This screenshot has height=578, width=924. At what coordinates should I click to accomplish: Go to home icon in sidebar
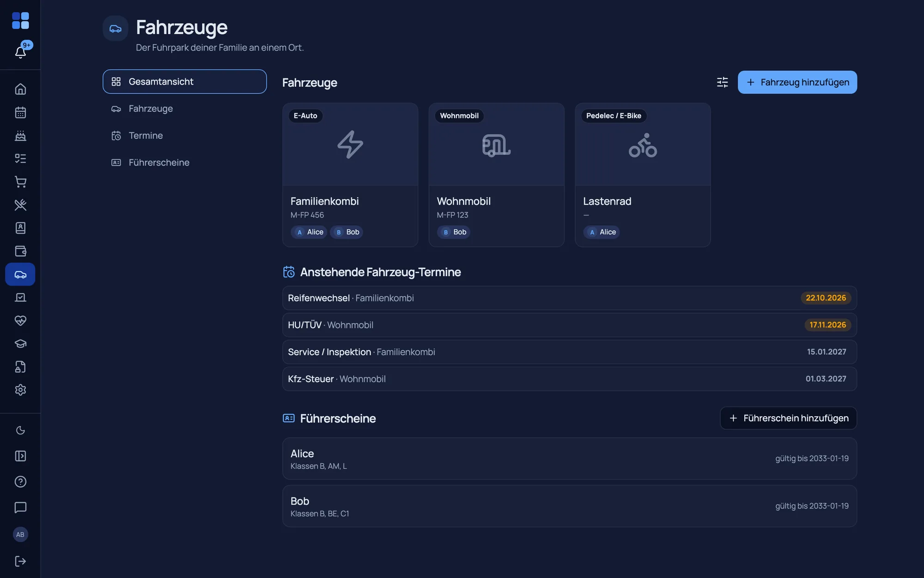[20, 89]
